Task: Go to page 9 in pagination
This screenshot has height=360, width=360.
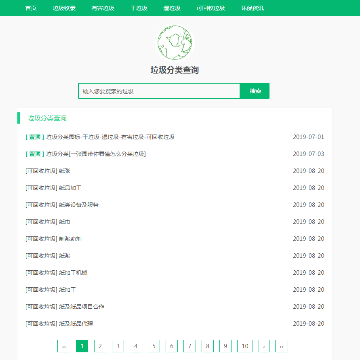Action: [x=226, y=346]
